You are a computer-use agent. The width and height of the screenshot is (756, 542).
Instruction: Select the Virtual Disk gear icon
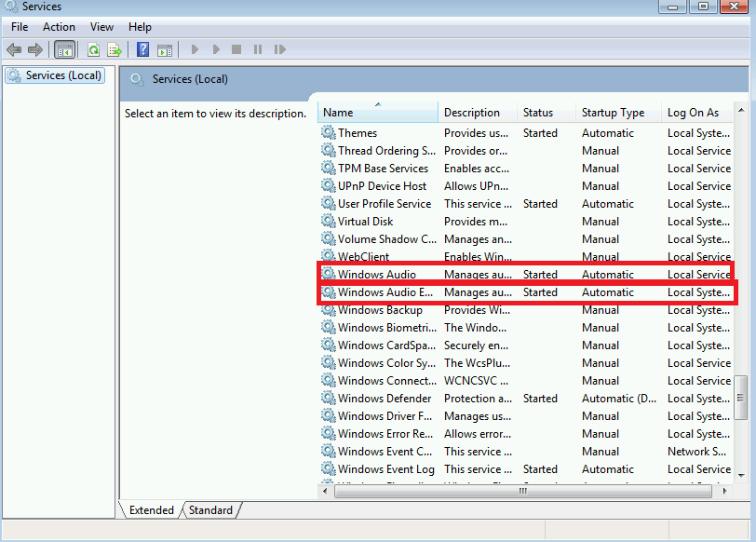coord(329,221)
